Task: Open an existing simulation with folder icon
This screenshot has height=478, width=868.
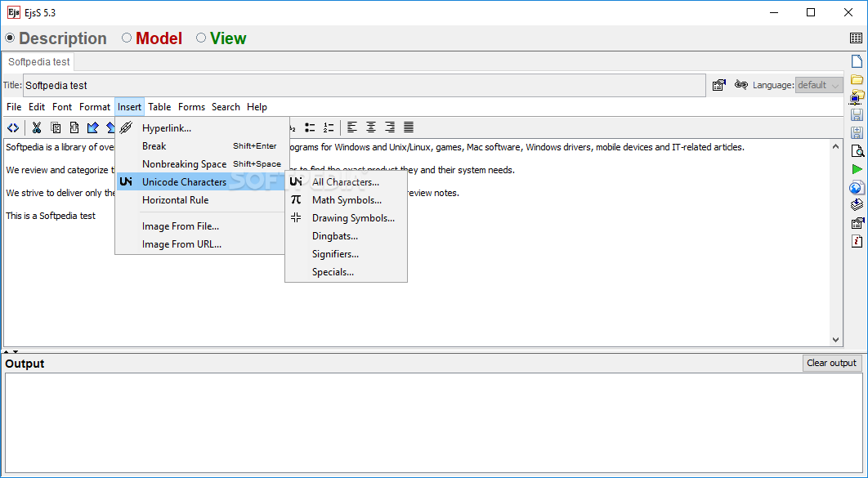Action: pyautogui.click(x=857, y=79)
